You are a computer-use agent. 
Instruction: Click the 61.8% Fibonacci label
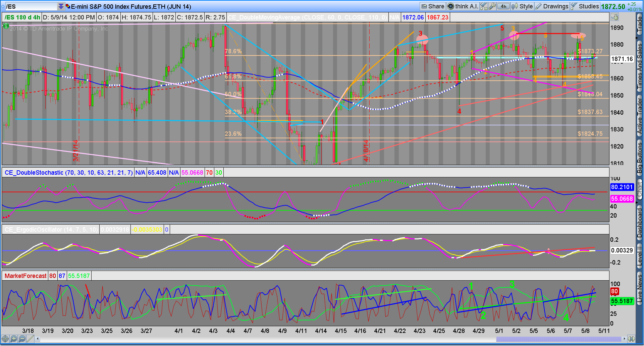pos(233,76)
